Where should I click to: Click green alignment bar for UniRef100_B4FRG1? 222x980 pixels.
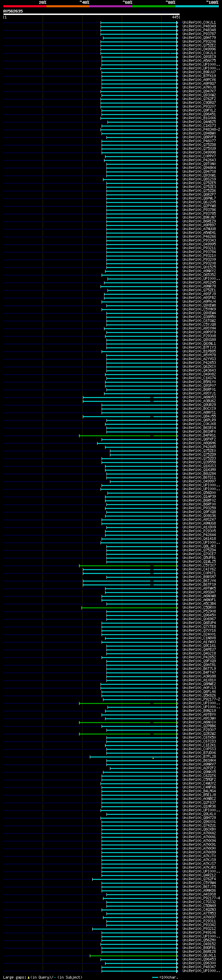coord(128,436)
